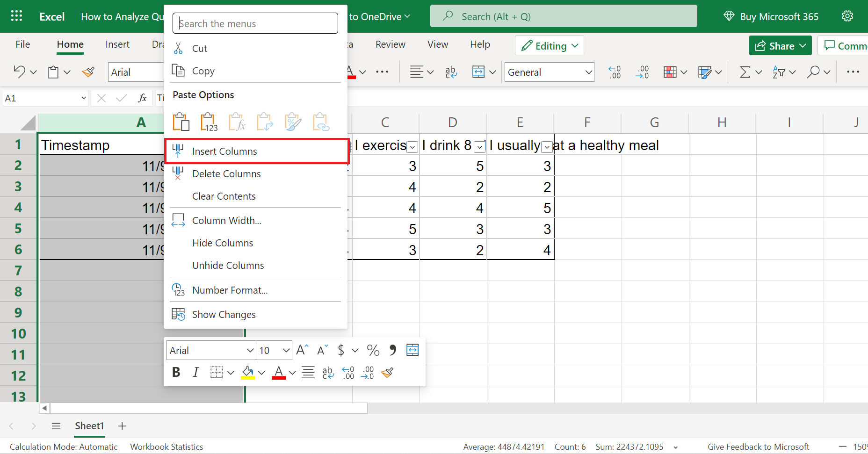This screenshot has width=868, height=454.
Task: Open the General number format dropdown
Action: click(549, 72)
